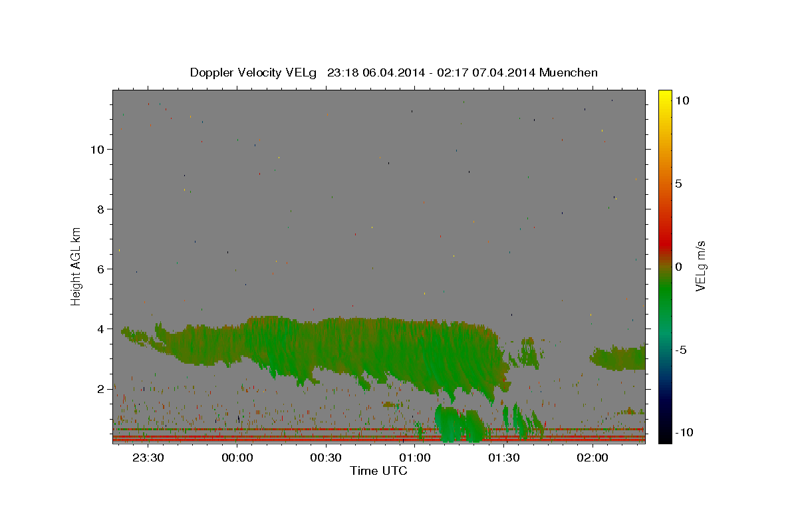Click the height axis '10' tick label
798x532 pixels.
click(98, 149)
